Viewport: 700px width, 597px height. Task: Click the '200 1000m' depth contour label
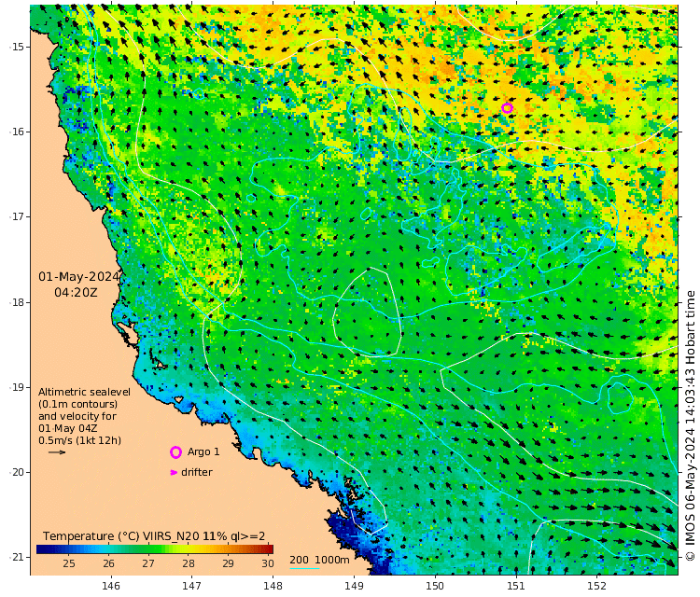coord(319,560)
